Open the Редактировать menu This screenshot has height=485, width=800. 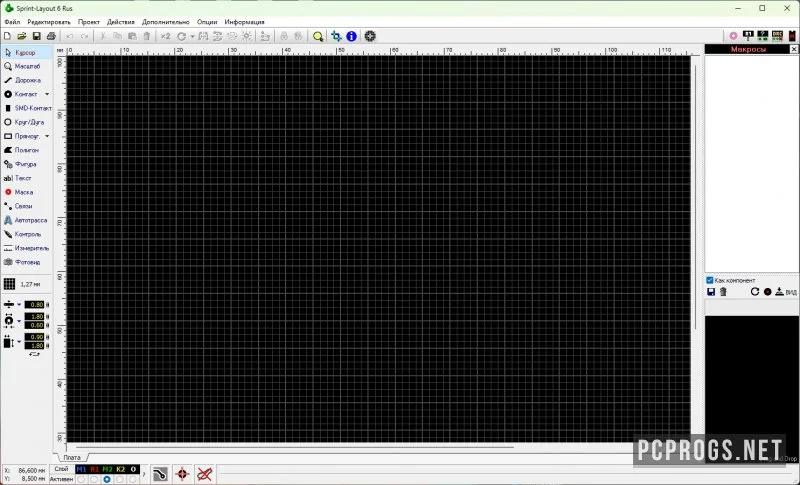[x=49, y=22]
